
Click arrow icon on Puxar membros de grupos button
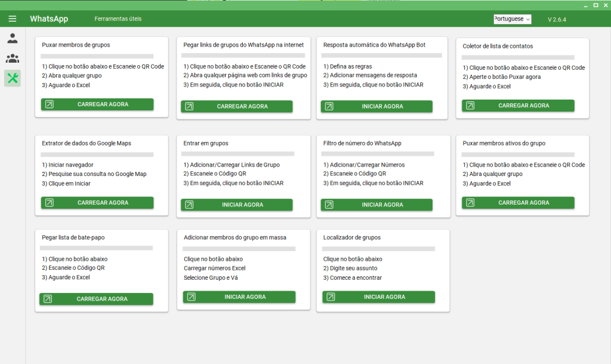[50, 104]
